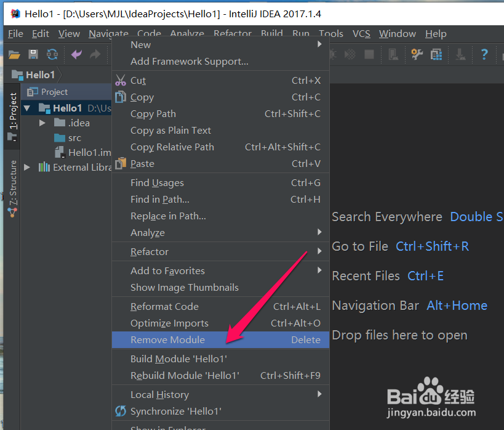Select the Hello1 module tree row
504x430 pixels.
pyautogui.click(x=66, y=108)
